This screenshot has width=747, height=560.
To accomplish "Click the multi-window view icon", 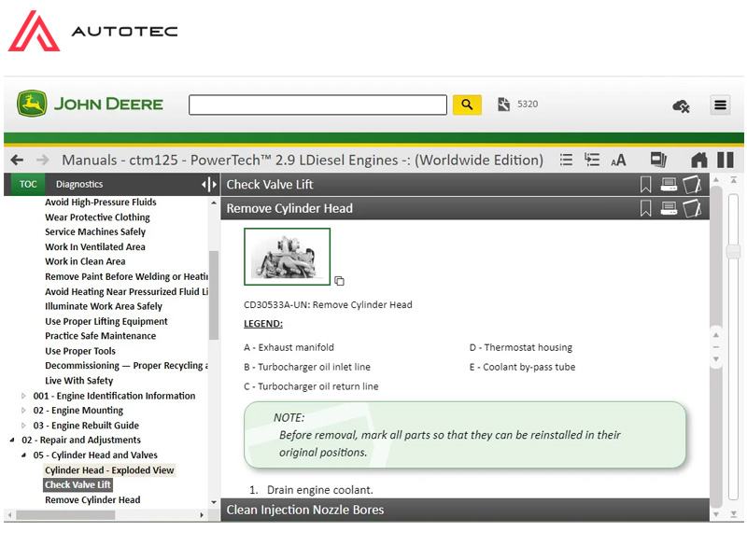I will tap(658, 159).
